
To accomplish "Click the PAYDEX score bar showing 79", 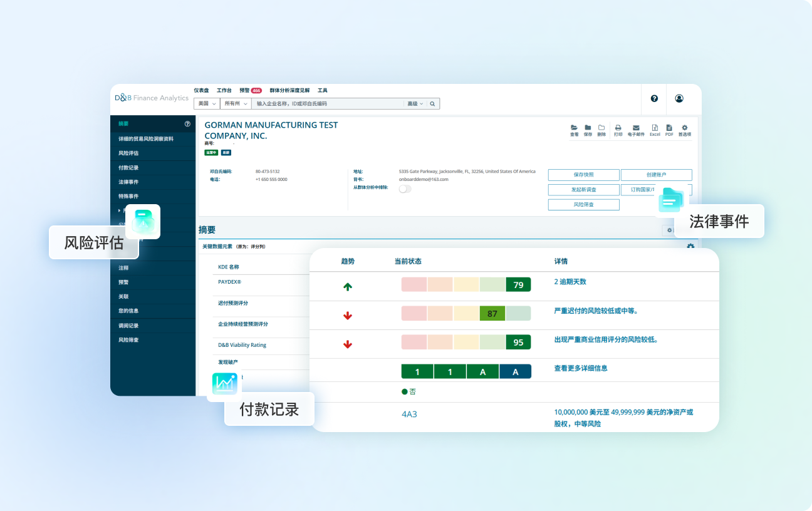I will (x=466, y=285).
